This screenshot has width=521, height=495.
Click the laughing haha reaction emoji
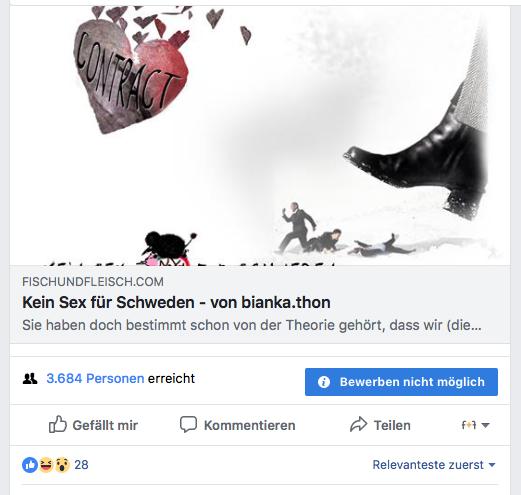46,465
